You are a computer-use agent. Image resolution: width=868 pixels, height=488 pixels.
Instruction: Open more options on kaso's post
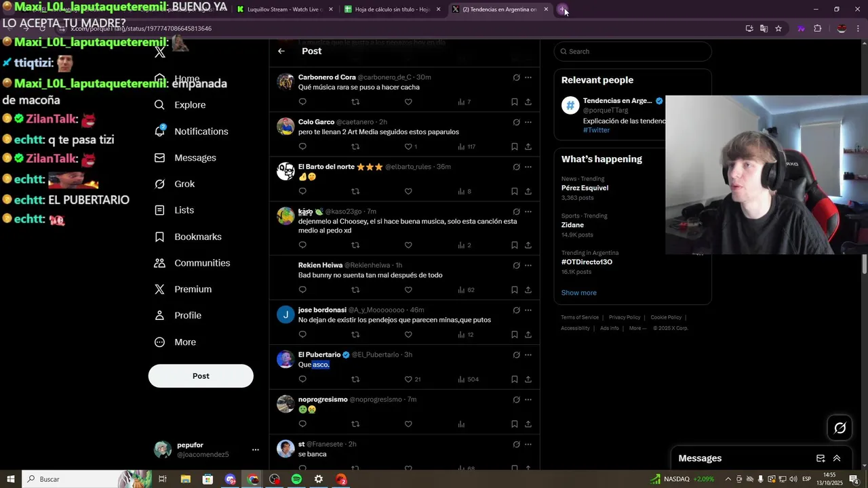(528, 211)
